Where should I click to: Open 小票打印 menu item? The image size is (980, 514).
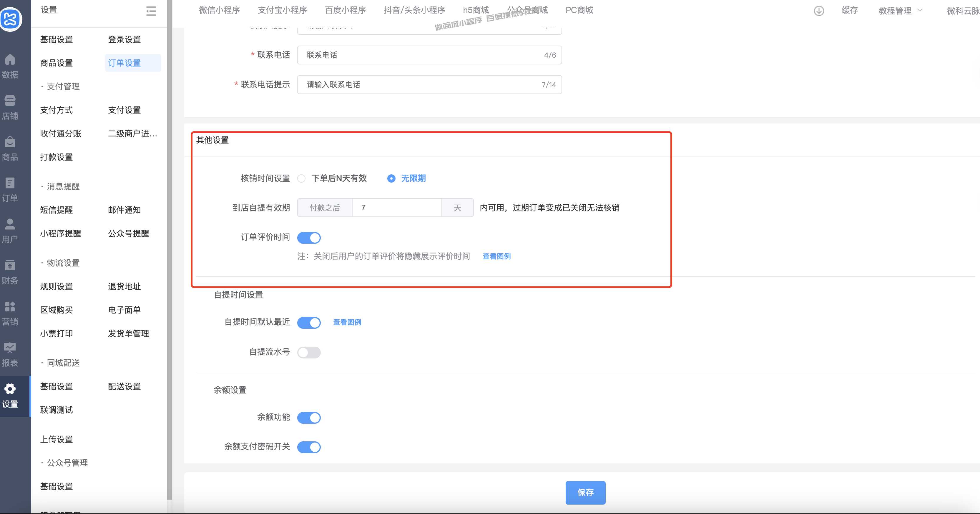click(56, 334)
